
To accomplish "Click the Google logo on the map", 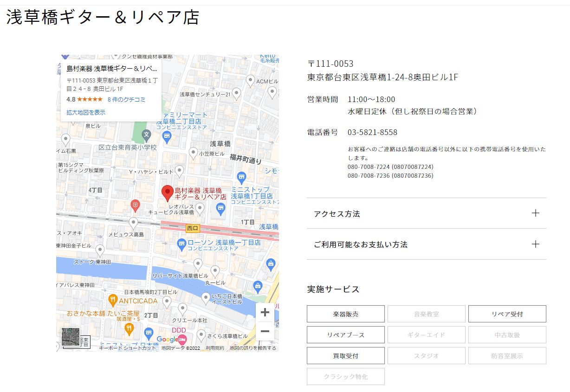I will pos(167,340).
